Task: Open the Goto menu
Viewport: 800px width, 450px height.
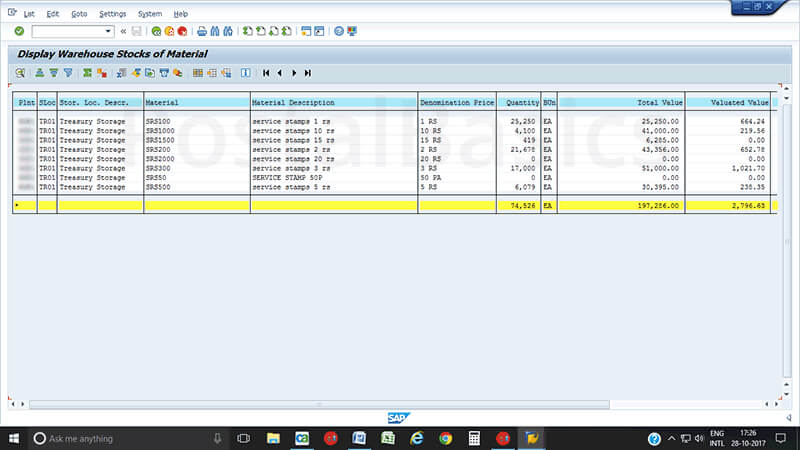Action: pos(80,14)
